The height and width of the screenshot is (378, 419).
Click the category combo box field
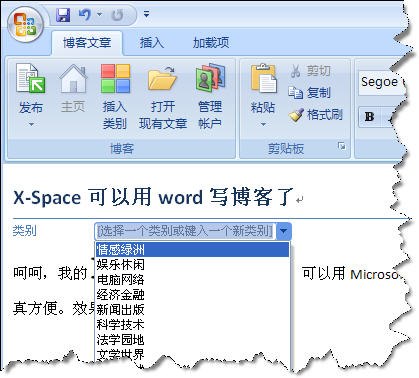pyautogui.click(x=185, y=231)
